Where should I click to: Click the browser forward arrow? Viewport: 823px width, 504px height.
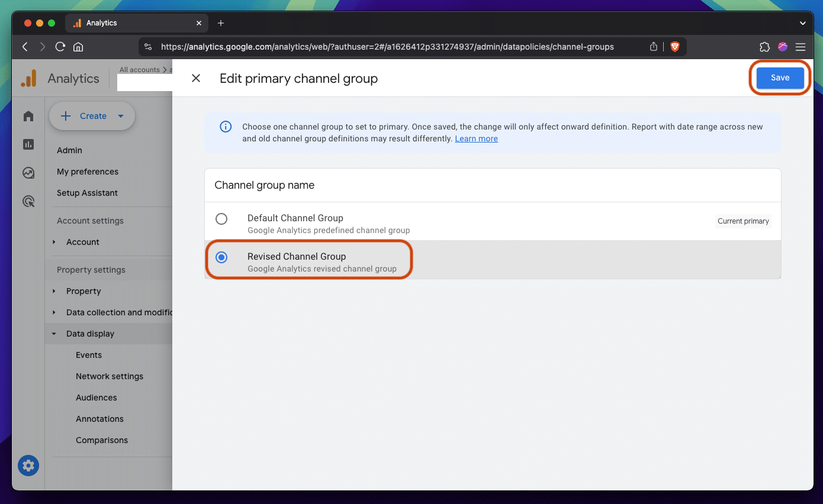43,47
